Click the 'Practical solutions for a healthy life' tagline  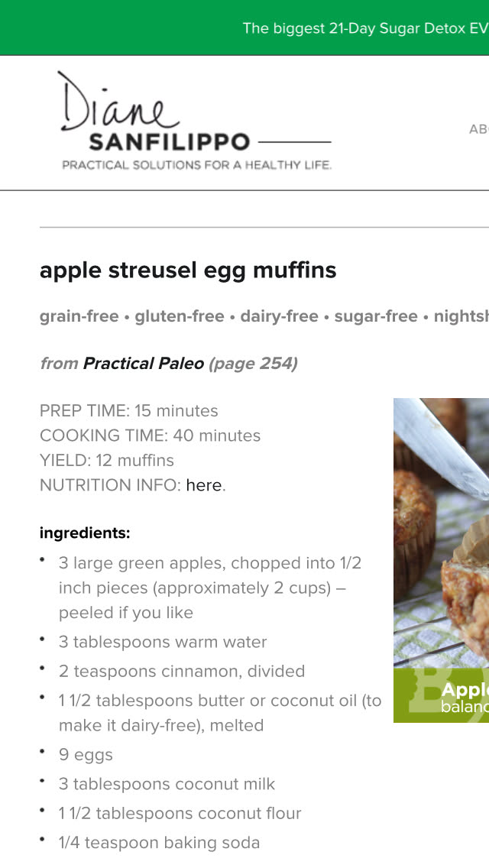(x=197, y=165)
